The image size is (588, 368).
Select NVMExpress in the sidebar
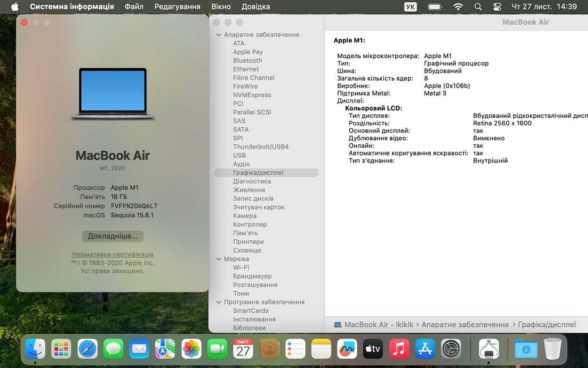tap(252, 95)
